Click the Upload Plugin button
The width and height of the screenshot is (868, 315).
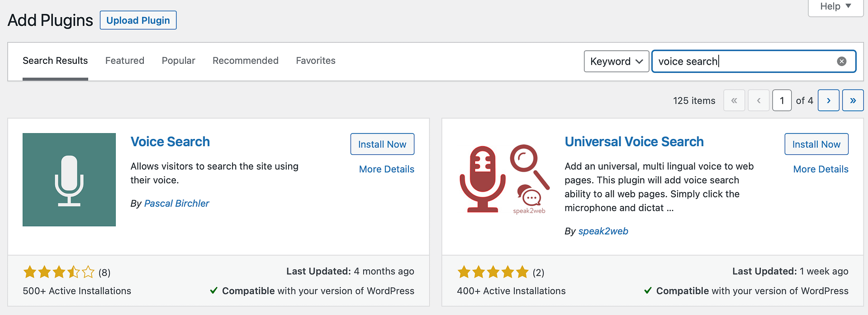click(138, 20)
